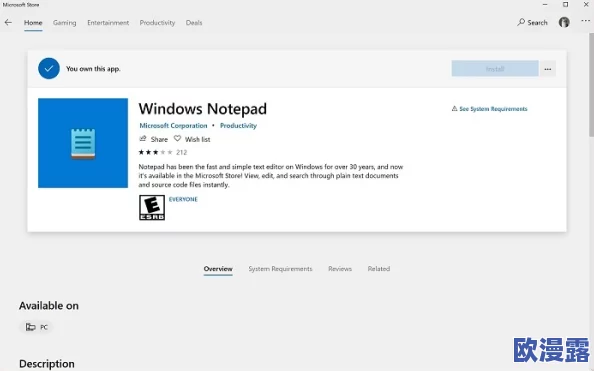
Task: Go back with the back arrow
Action: coord(8,23)
